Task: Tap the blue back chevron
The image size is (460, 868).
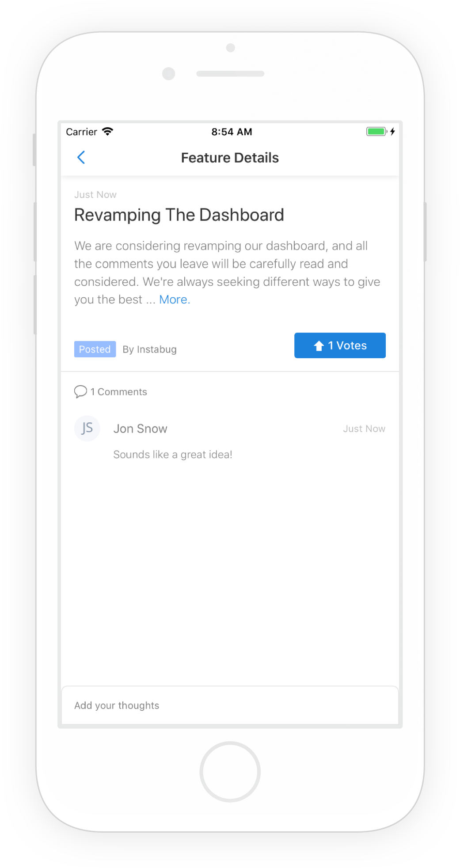Action: click(81, 157)
